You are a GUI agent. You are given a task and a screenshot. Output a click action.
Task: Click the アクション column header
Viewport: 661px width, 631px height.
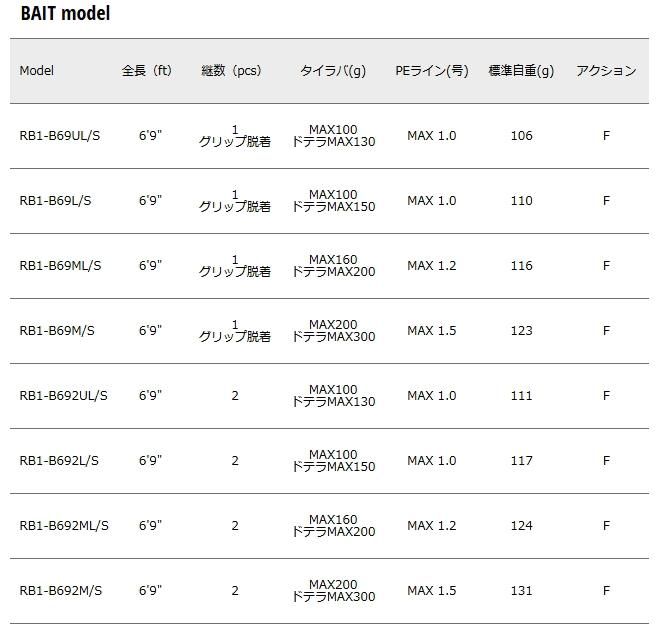click(x=606, y=71)
